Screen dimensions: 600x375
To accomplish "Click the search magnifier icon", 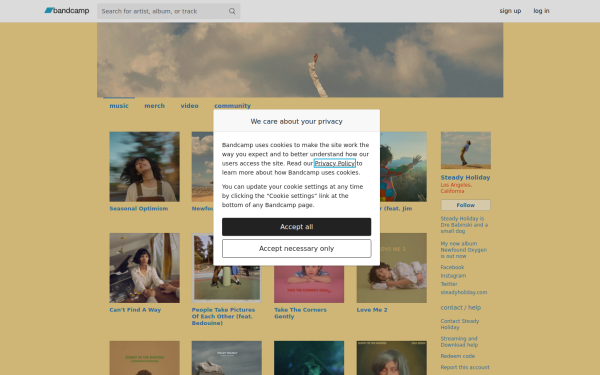I will [x=232, y=11].
